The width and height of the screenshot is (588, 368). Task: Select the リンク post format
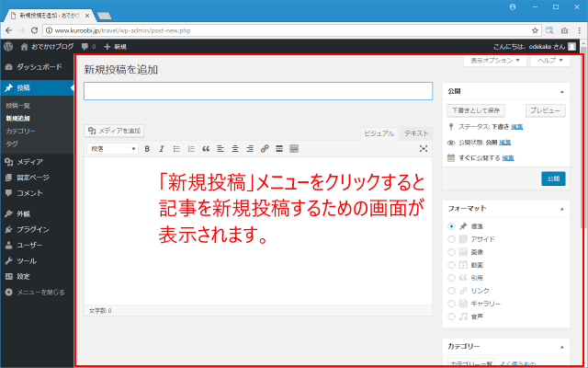[x=451, y=291]
